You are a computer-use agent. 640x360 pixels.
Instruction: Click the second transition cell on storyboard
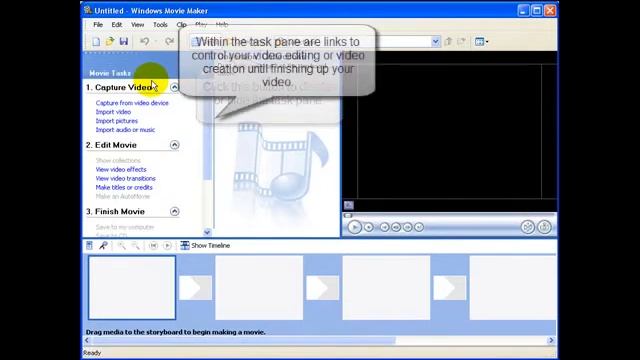(322, 288)
